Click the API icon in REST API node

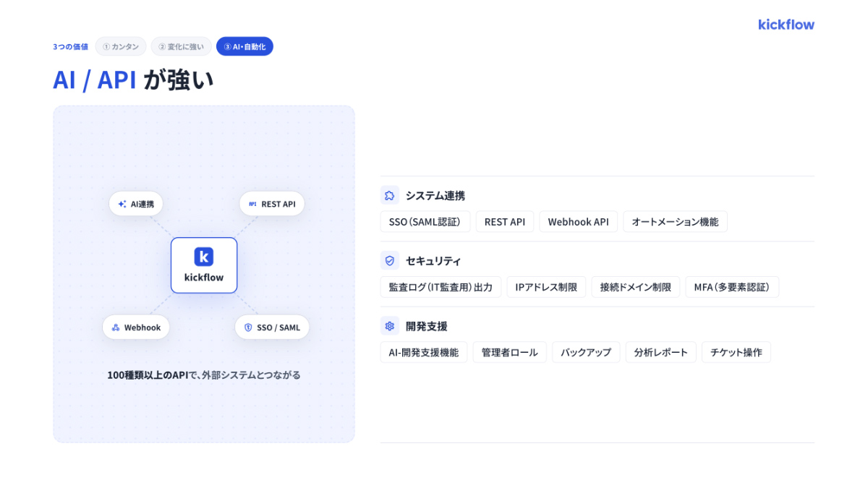coord(252,204)
